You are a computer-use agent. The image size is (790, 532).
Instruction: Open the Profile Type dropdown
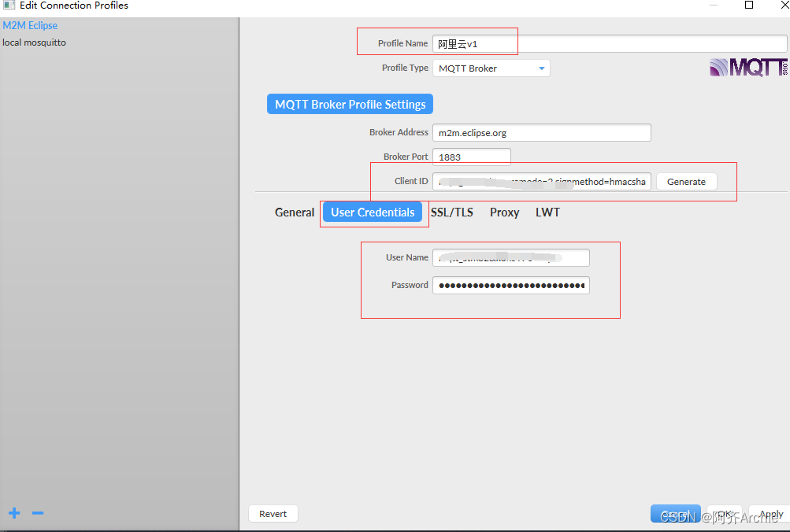[491, 68]
